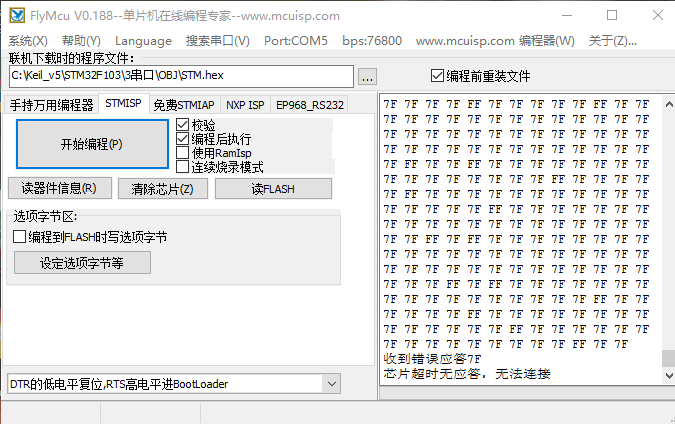Viewport: 675px width, 424px height.
Task: Switch to the NXP ISP tab
Action: (x=245, y=105)
